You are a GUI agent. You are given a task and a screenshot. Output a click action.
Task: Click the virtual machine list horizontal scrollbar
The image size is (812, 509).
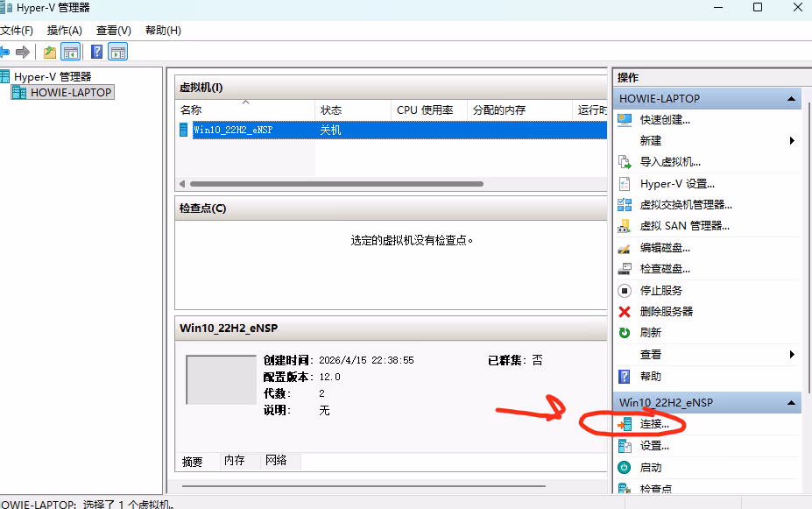click(336, 184)
